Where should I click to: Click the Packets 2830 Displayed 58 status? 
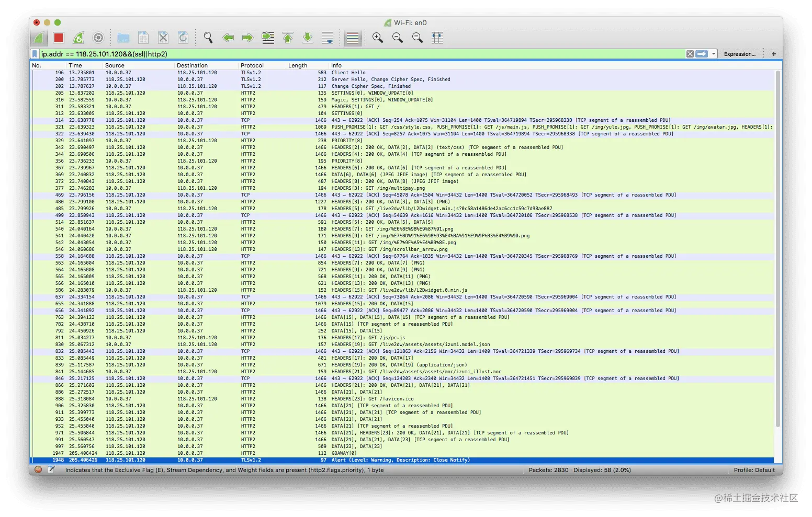pos(580,470)
